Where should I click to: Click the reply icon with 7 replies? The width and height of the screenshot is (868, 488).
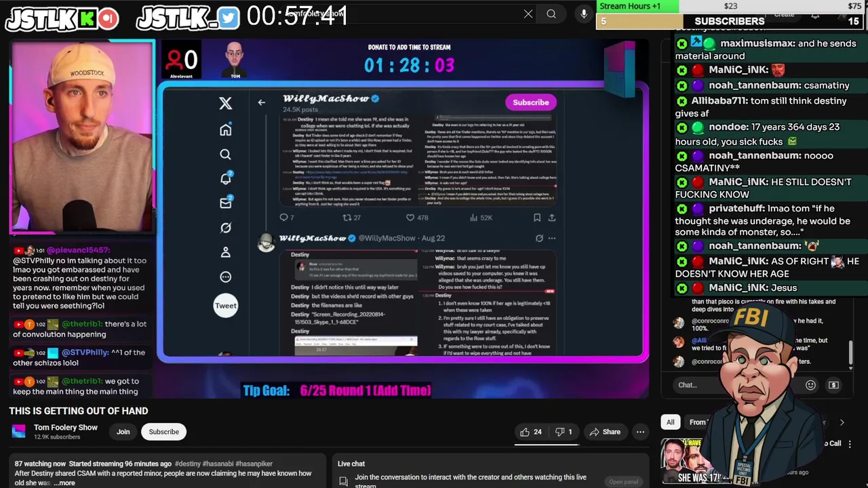283,218
